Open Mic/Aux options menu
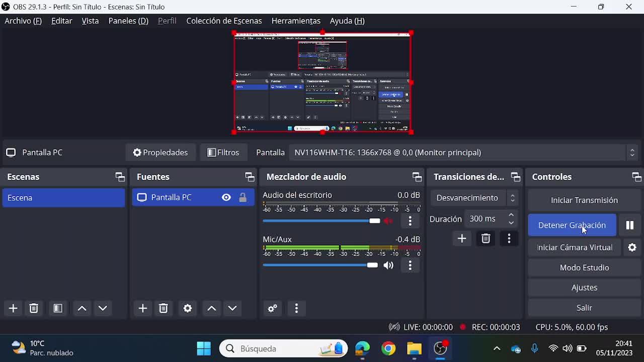644x362 pixels. click(x=410, y=265)
